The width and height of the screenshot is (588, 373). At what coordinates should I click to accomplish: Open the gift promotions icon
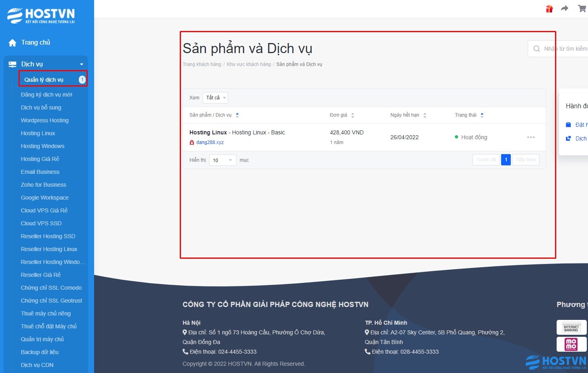pyautogui.click(x=549, y=8)
